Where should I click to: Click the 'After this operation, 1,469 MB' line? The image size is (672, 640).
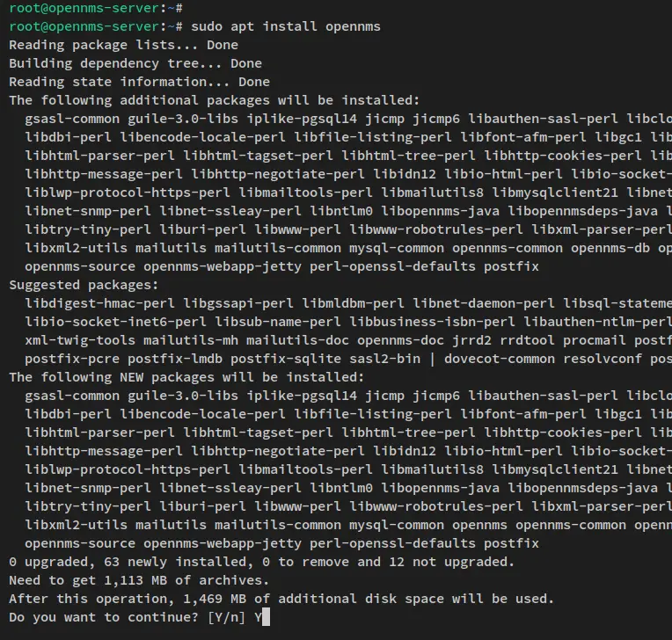281,599
